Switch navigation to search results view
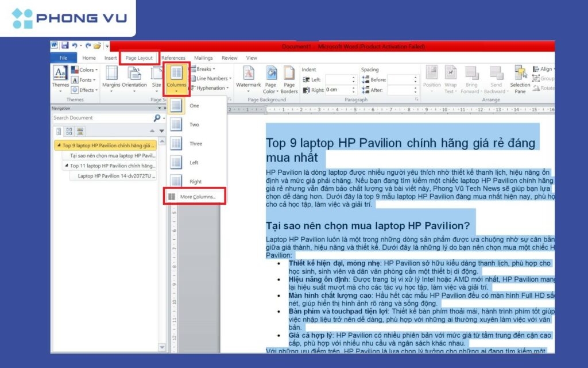This screenshot has width=588, height=368. point(80,131)
